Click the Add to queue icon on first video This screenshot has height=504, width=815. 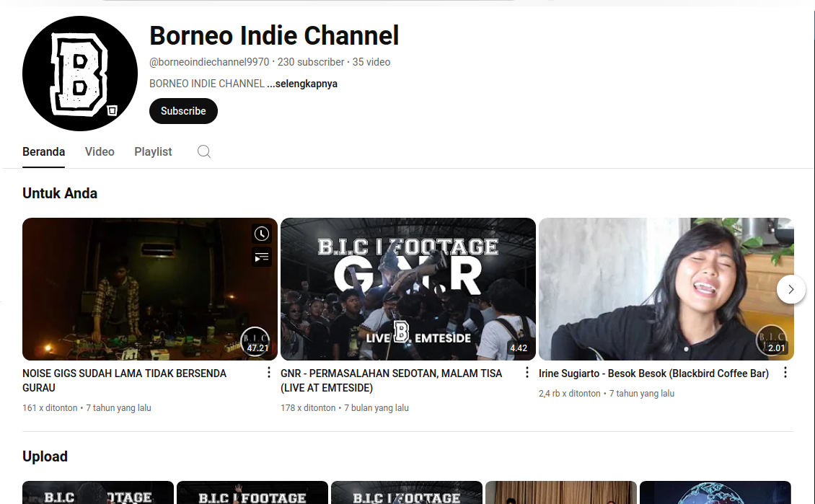[x=262, y=256]
